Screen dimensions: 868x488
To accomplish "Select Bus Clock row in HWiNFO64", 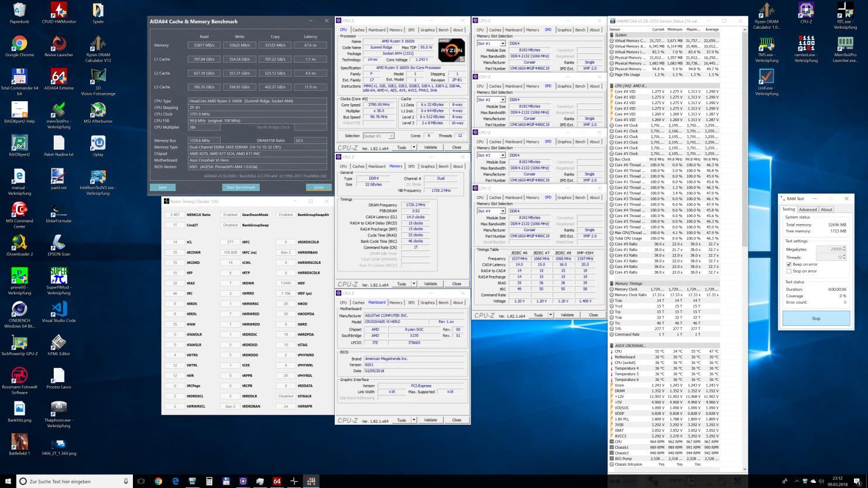I will point(664,159).
